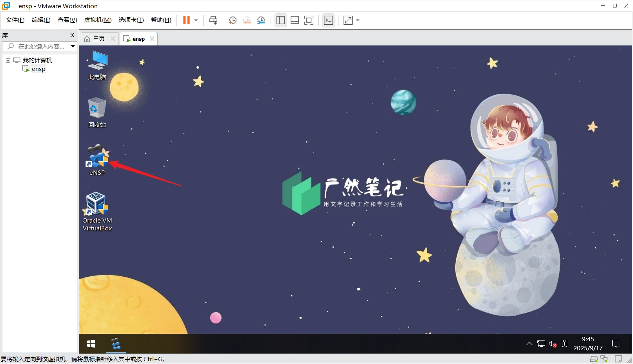Click the status bar network adapter icon
The image size is (633, 364).
tap(604, 359)
